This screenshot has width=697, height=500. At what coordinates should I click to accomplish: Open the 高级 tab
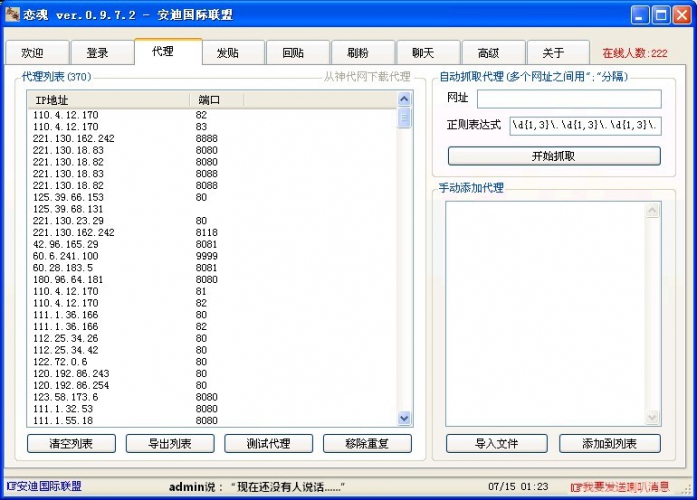point(493,53)
